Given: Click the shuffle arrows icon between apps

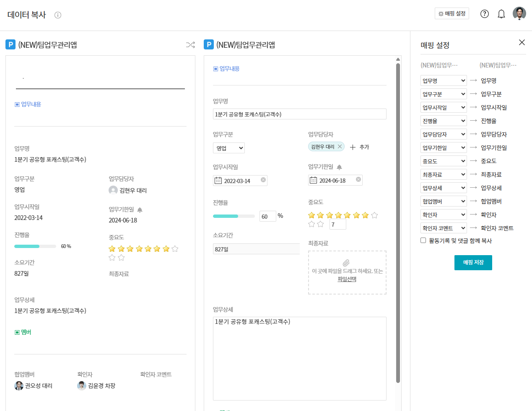Looking at the screenshot, I should 190,45.
